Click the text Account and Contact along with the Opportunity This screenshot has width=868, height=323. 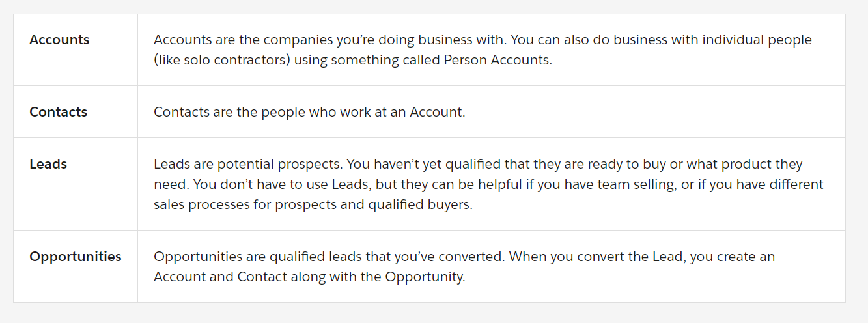(309, 277)
